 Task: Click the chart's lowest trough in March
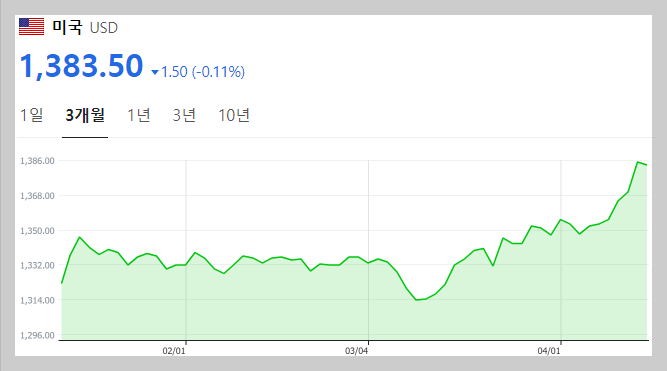coord(416,300)
